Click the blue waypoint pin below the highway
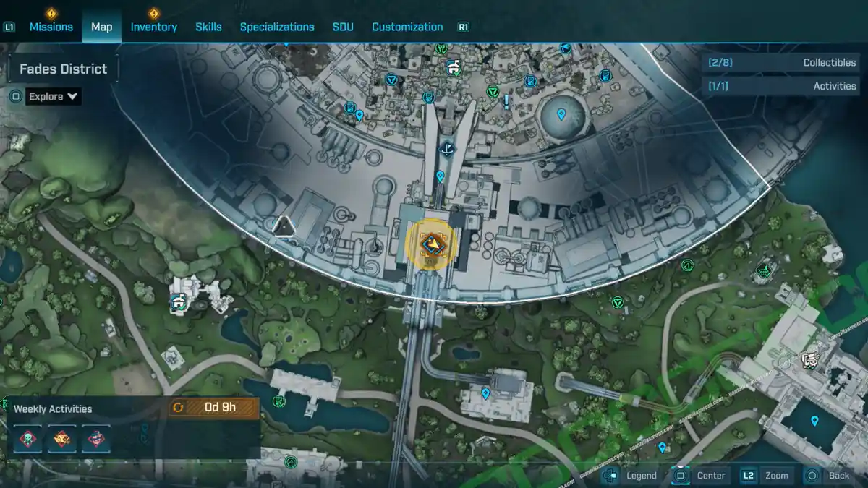868x488 pixels. 485,395
